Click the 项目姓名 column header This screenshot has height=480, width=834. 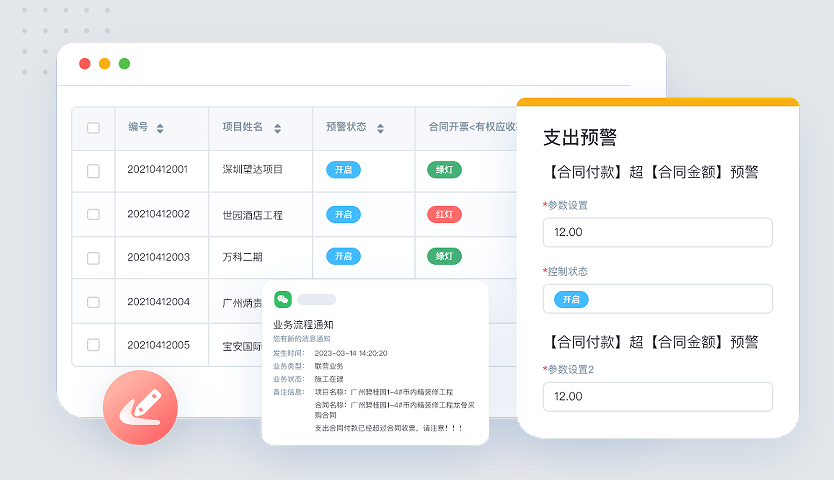242,128
